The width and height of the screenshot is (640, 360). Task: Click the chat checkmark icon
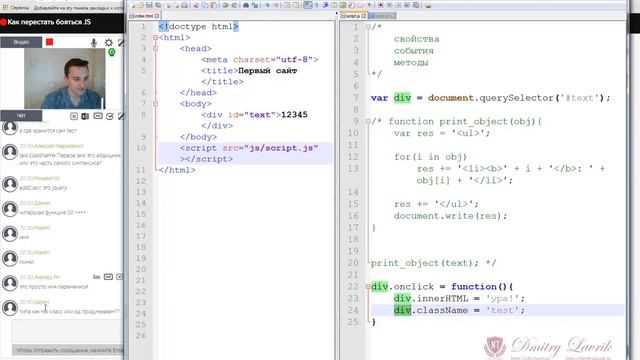[x=109, y=116]
